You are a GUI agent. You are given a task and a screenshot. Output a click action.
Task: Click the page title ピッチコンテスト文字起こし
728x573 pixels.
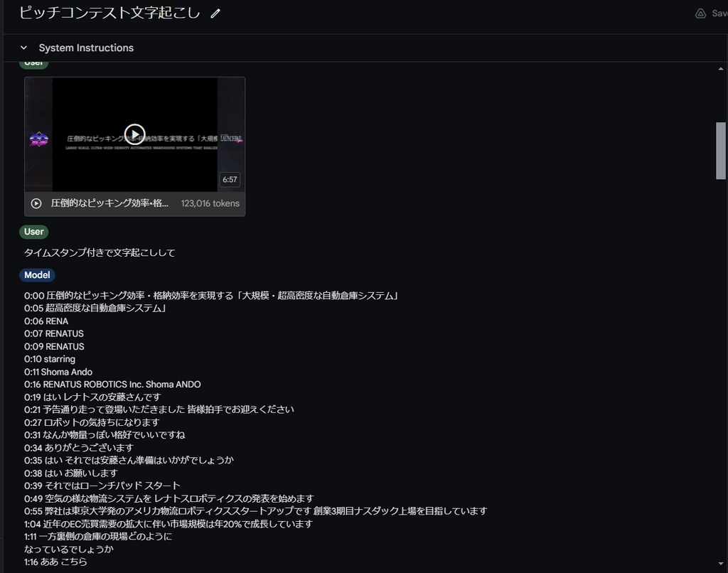pyautogui.click(x=109, y=13)
